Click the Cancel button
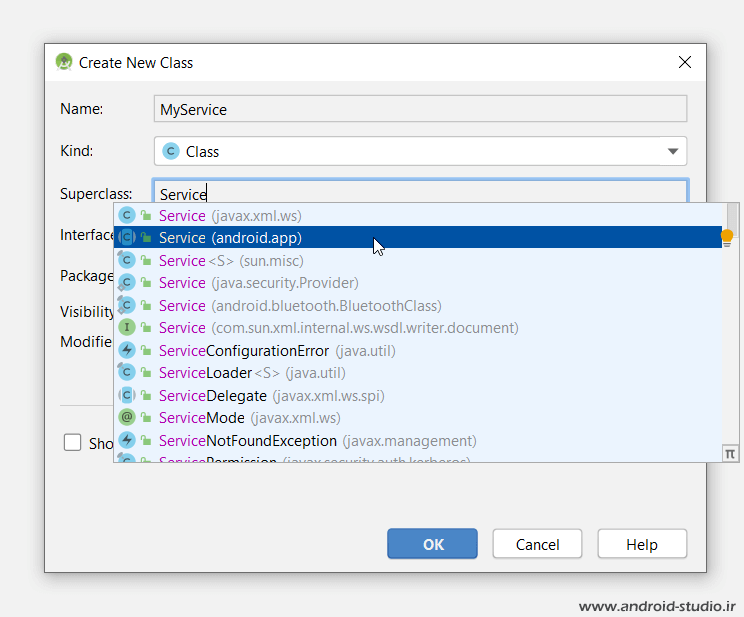The height and width of the screenshot is (617, 744). (538, 544)
